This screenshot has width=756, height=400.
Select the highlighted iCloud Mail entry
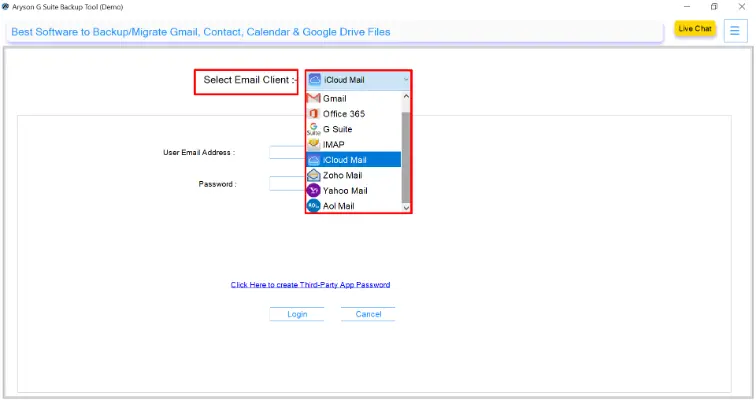click(354, 160)
